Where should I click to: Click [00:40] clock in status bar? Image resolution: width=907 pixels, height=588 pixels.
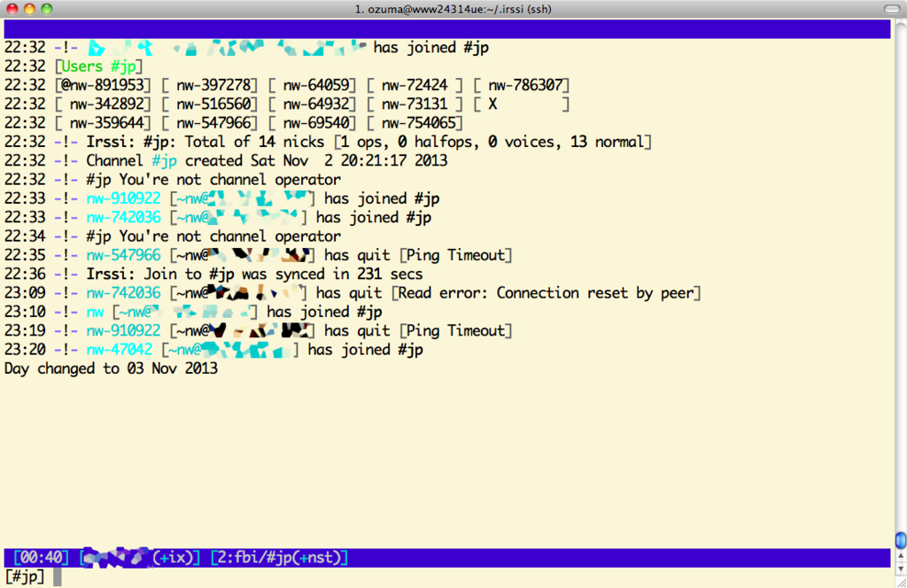point(41,558)
